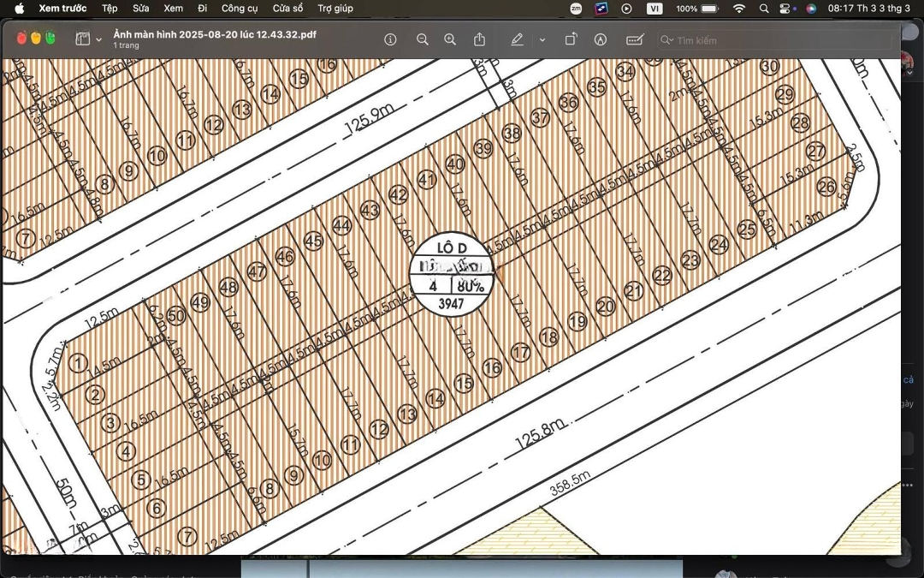The height and width of the screenshot is (578, 924).
Task: Open the Share button in toolbar
Action: 479,39
